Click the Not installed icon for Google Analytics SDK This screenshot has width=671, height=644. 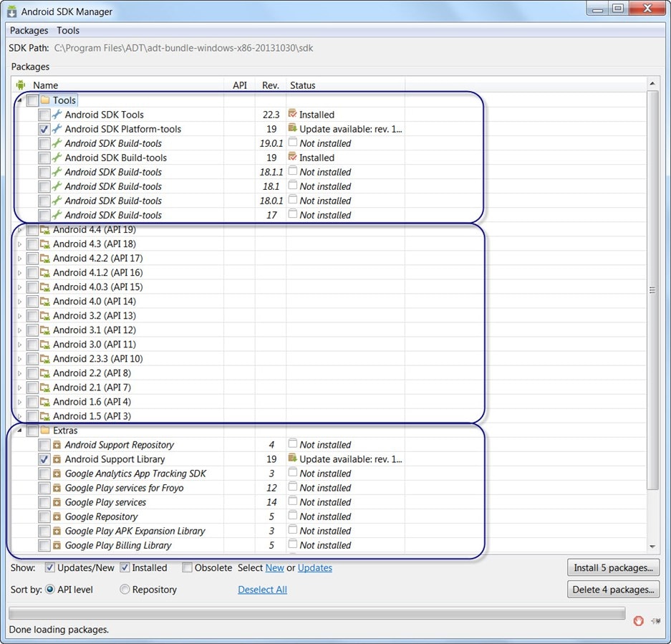coord(293,472)
